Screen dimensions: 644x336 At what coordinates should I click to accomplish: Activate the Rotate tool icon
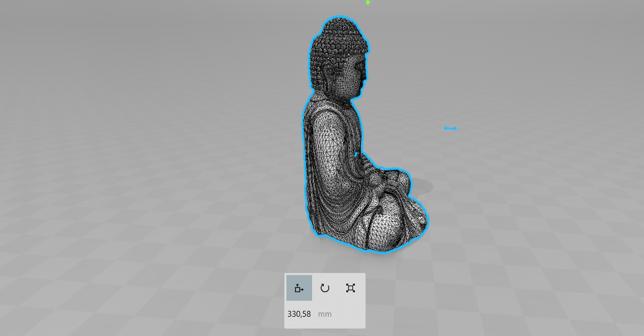[325, 288]
